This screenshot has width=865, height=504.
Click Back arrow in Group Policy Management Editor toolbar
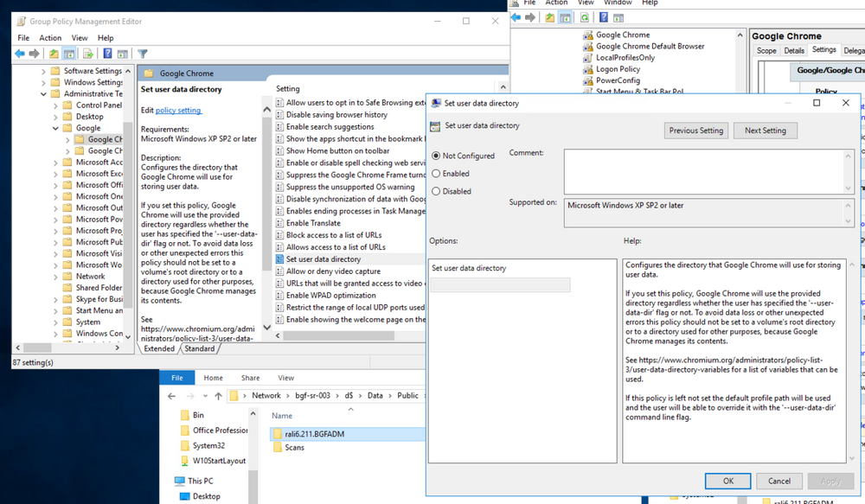coord(20,54)
